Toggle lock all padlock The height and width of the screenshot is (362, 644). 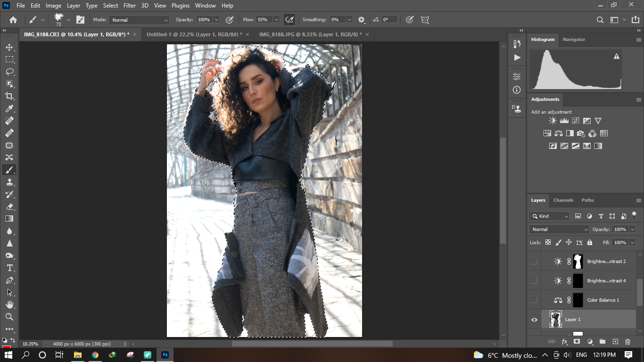click(589, 242)
